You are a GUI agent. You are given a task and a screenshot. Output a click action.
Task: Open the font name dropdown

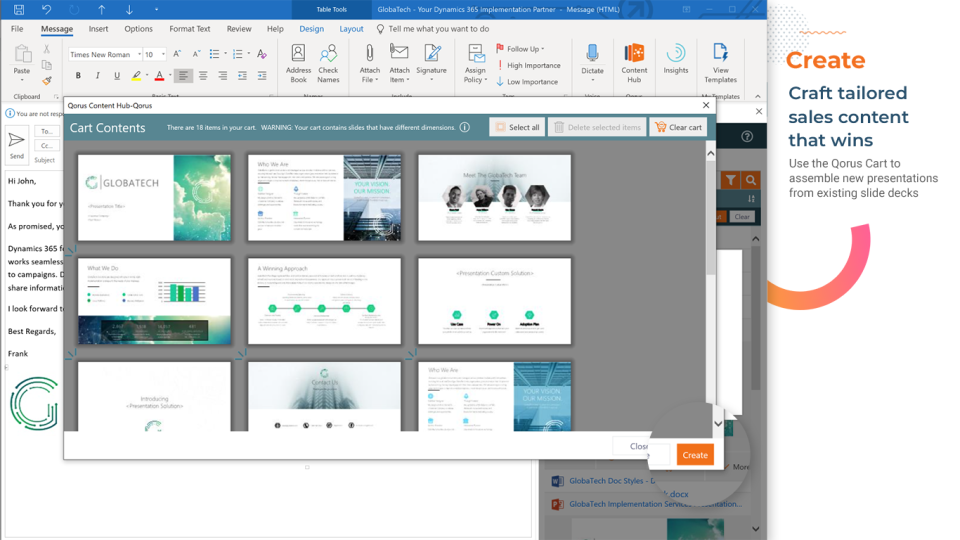coord(139,54)
